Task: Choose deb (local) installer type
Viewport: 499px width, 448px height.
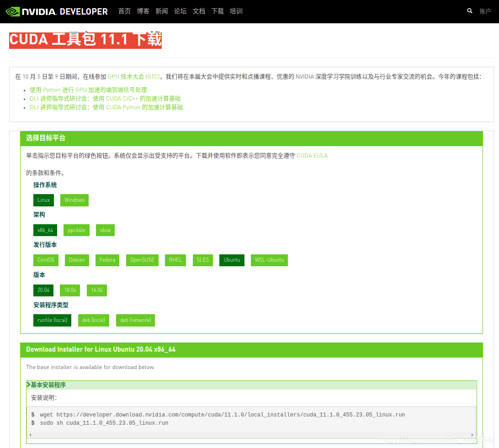Action: (94, 320)
